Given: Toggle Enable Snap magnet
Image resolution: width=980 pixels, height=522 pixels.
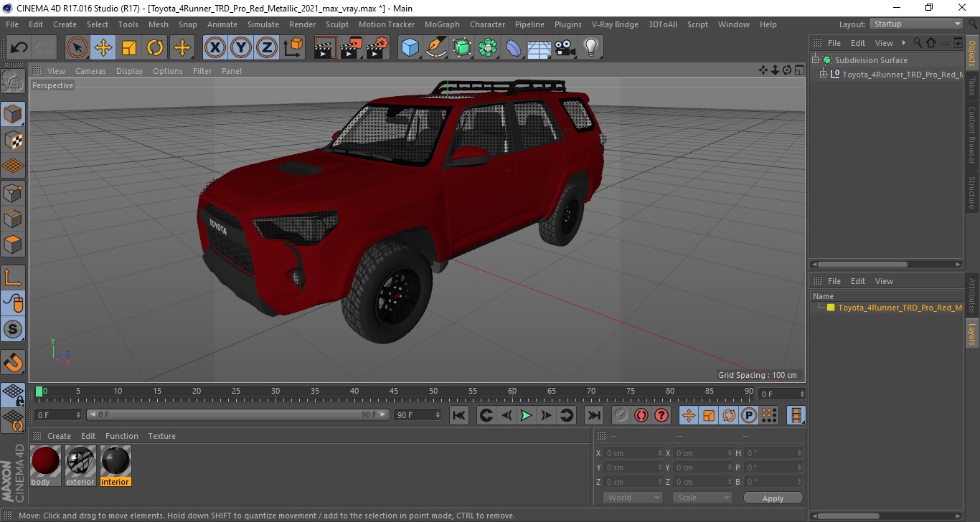Looking at the screenshot, I should (13, 362).
